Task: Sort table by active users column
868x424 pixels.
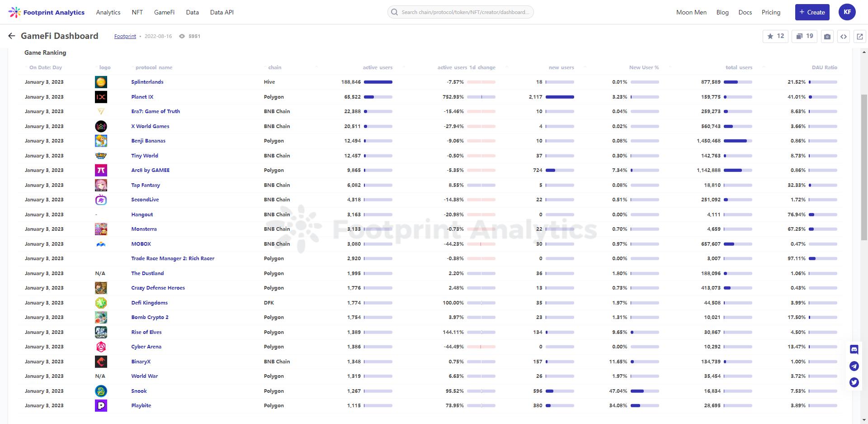Action: [x=377, y=67]
